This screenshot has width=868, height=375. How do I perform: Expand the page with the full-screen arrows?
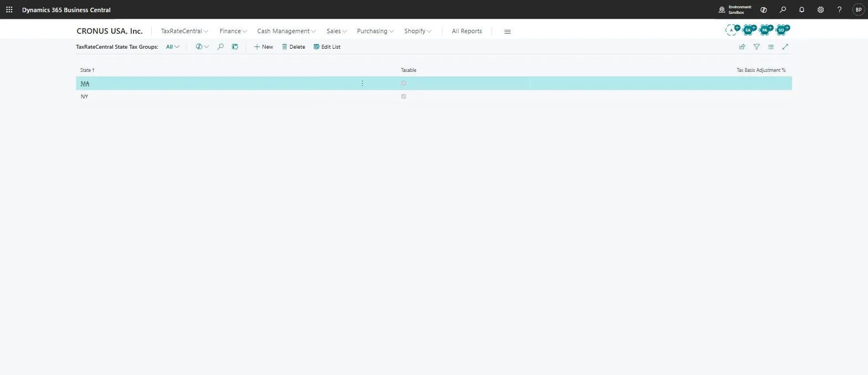[785, 47]
